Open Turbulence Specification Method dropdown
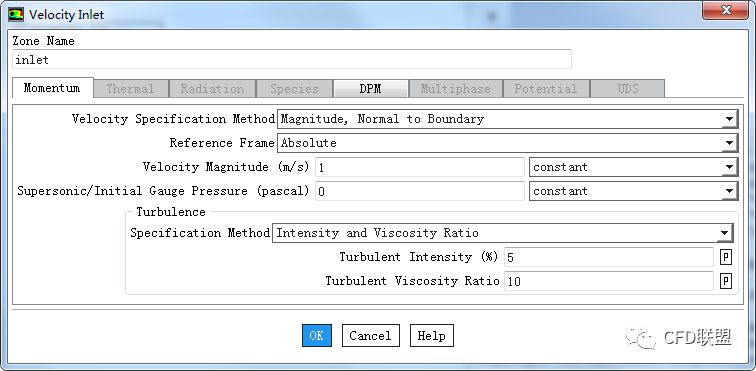This screenshot has height=371, width=756. point(503,233)
